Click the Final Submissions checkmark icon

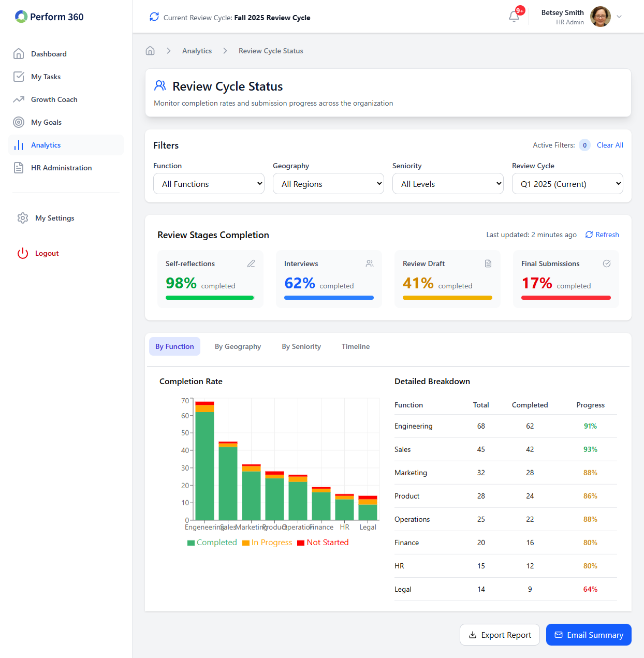tap(607, 264)
